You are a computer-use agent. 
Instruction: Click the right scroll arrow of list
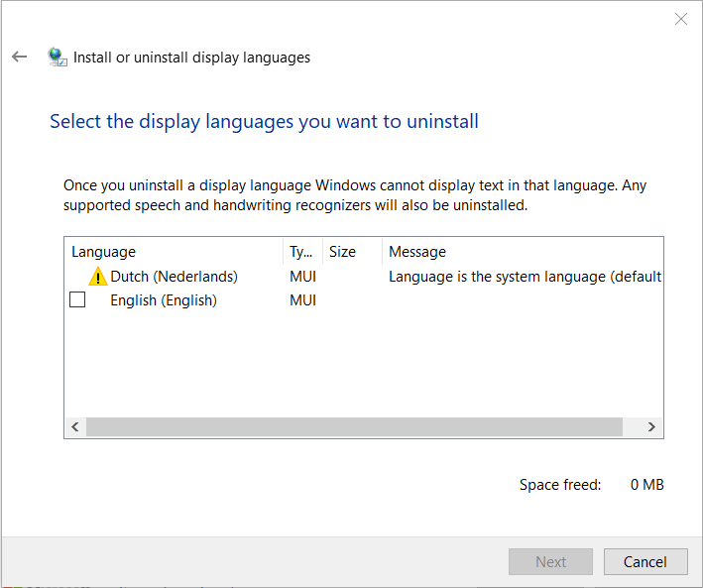[x=651, y=426]
